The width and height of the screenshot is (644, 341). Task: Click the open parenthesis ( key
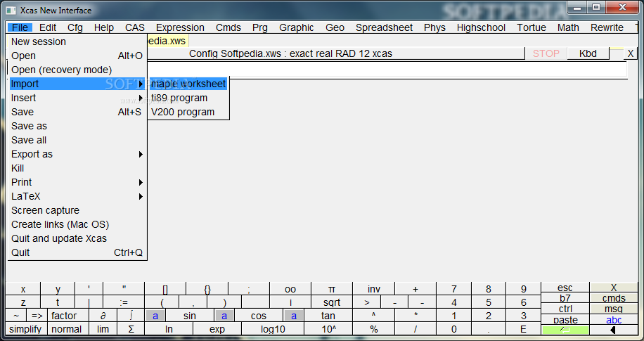(x=162, y=302)
